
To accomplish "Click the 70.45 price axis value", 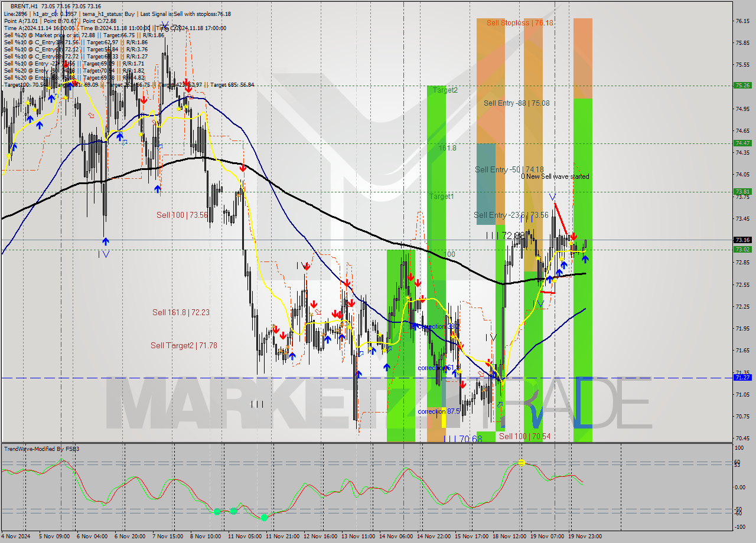I will [x=742, y=438].
